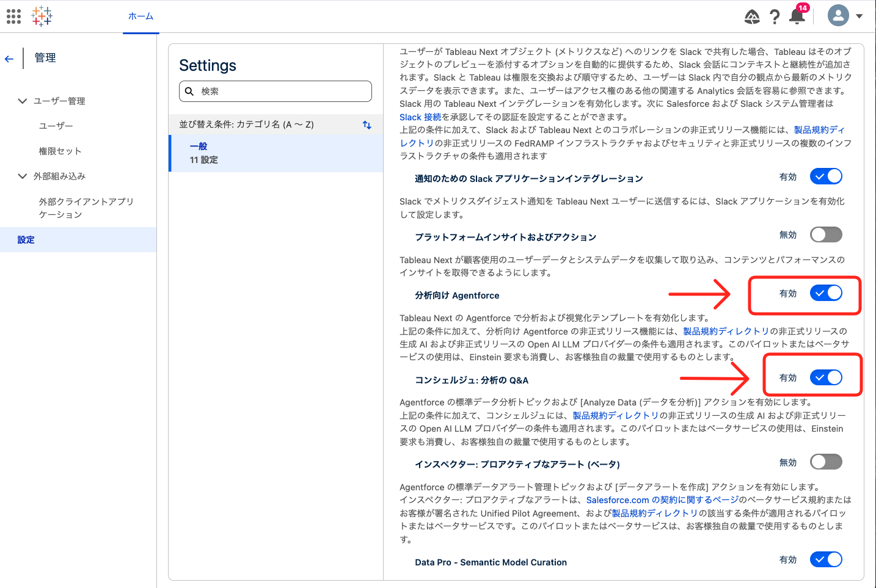876x588 pixels.
Task: Toggle 通知のための Slack アプリケーションインテグレーション switch
Action: click(x=826, y=176)
